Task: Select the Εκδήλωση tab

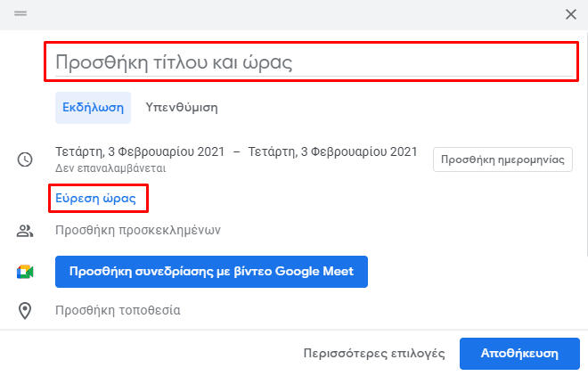Action: tap(93, 108)
